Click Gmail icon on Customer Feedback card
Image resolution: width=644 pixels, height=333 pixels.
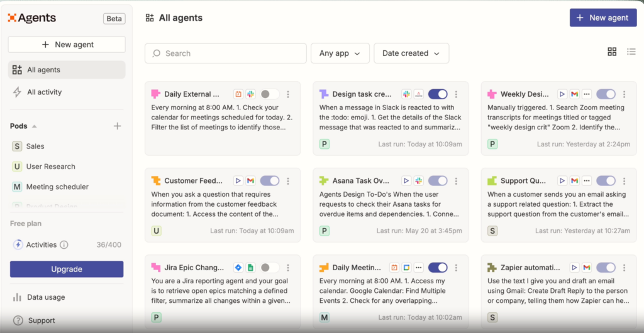(250, 181)
